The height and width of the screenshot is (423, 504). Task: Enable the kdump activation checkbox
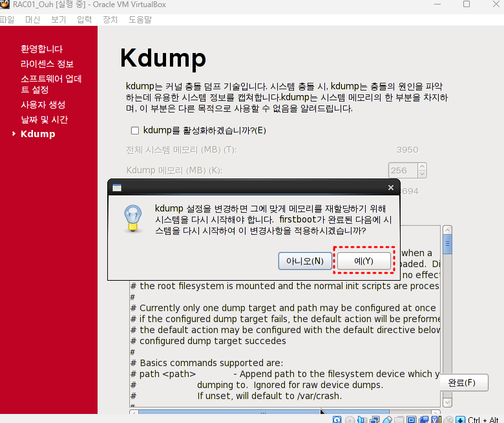135,130
